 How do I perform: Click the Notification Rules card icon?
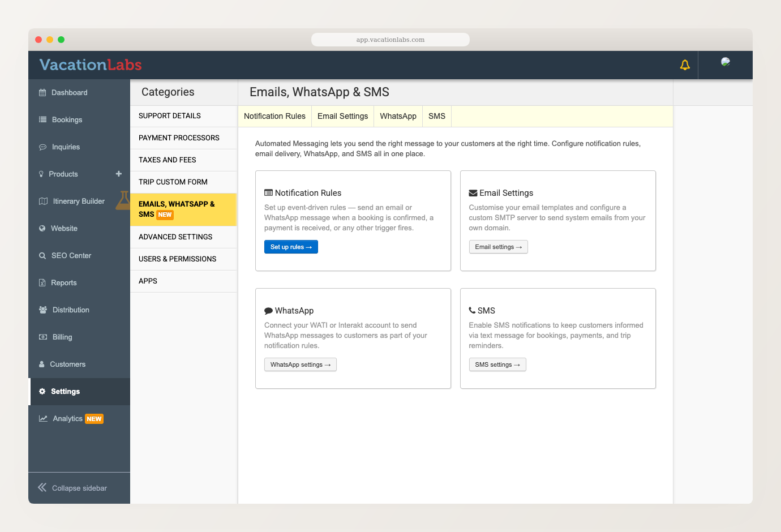click(268, 193)
